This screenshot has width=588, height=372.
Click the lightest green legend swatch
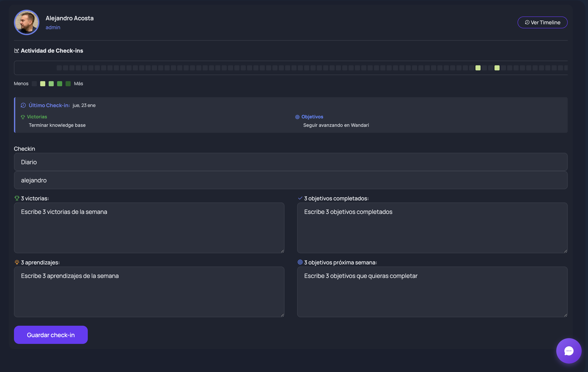point(43,84)
